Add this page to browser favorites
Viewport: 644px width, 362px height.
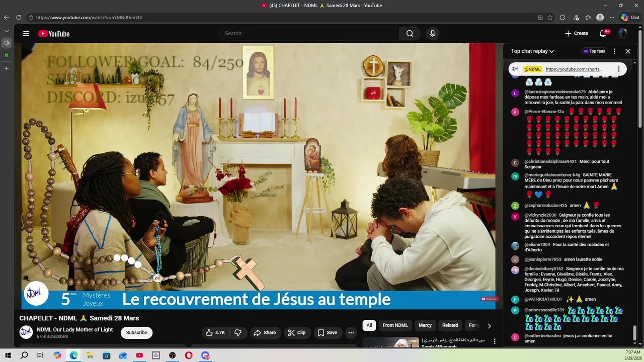point(550,17)
